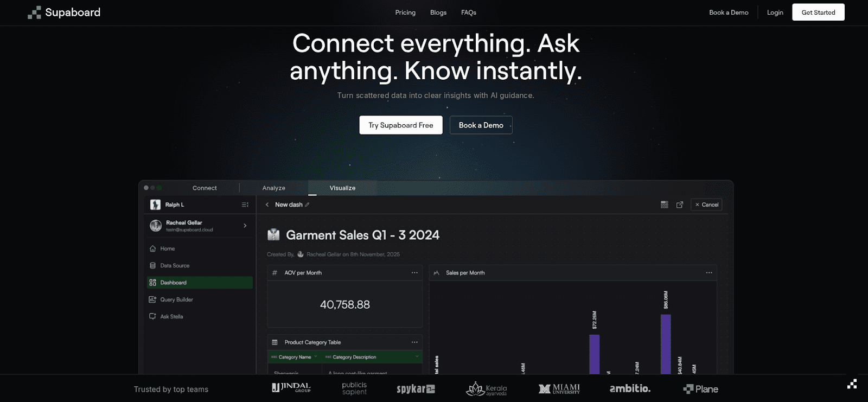The width and height of the screenshot is (868, 402).
Task: Click the Query Builder icon
Action: [x=152, y=299]
